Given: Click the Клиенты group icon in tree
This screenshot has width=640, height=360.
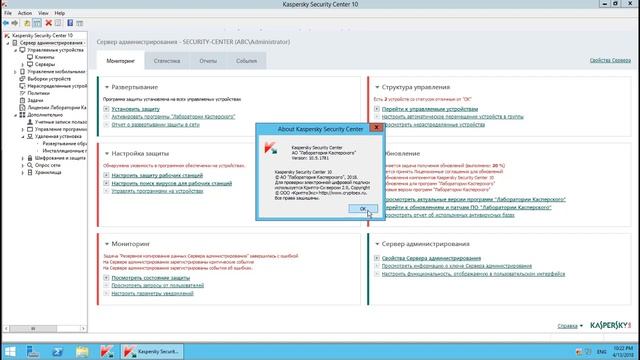Looking at the screenshot, I should pos(30,57).
